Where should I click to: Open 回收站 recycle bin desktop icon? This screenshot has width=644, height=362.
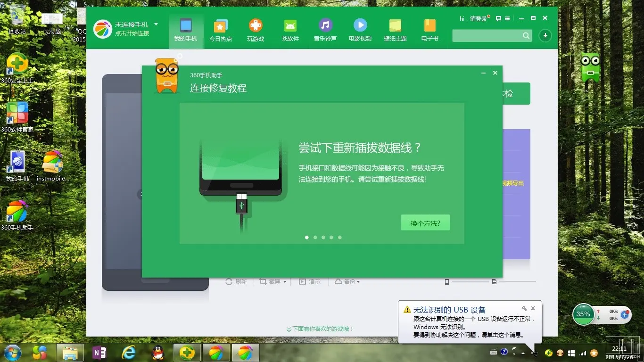pyautogui.click(x=17, y=19)
